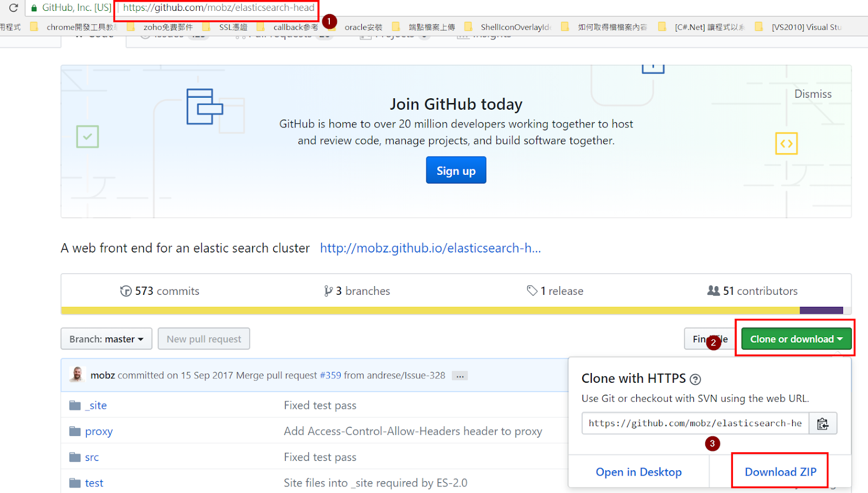The height and width of the screenshot is (493, 868).
Task: Open 'Site files into _site required by ES-2.0' commit
Action: 375,483
